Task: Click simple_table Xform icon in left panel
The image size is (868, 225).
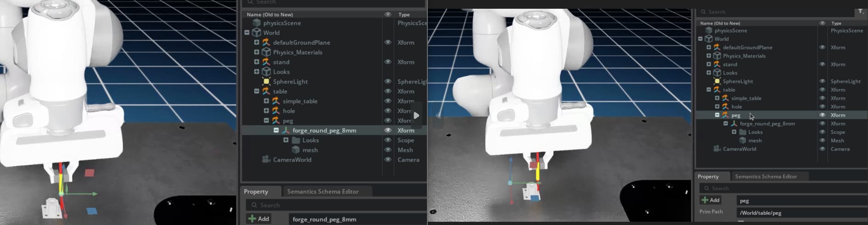Action: tap(276, 101)
